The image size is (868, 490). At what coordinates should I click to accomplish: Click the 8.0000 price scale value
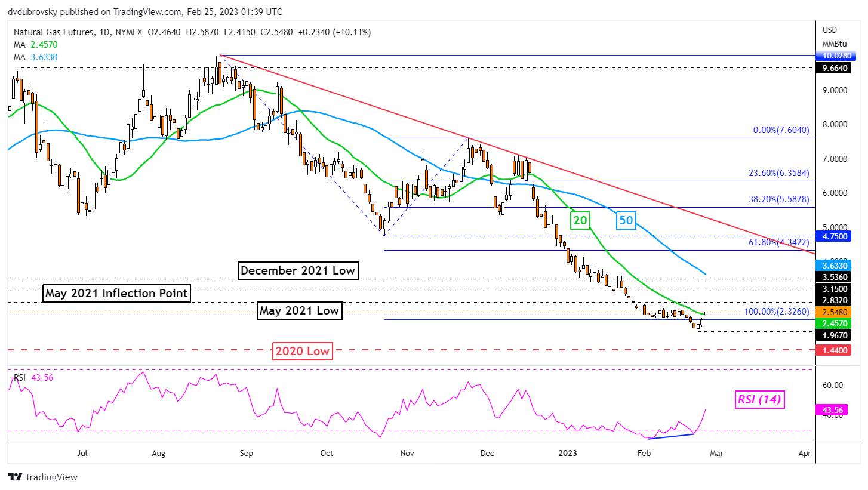coord(836,125)
